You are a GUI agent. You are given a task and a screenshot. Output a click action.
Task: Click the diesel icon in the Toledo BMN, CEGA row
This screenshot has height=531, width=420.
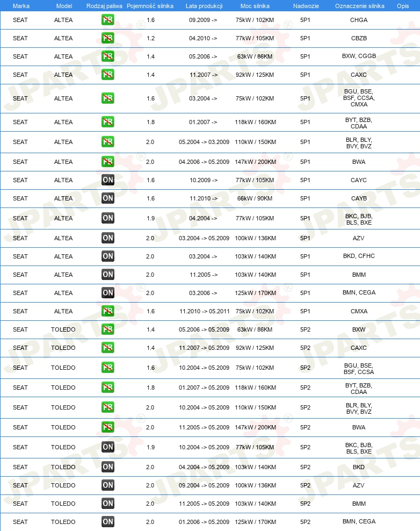pos(107,522)
